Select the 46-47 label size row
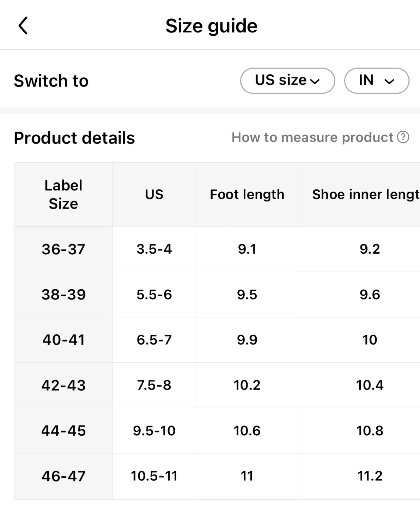 pos(63,476)
